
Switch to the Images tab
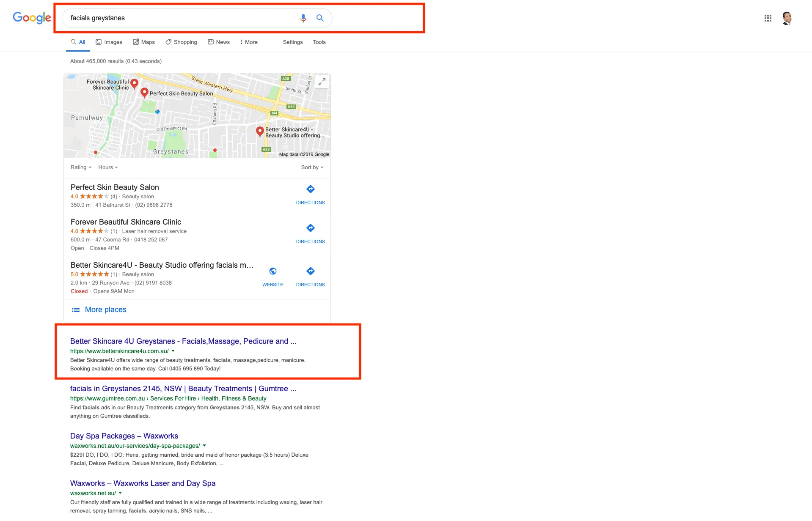[109, 42]
